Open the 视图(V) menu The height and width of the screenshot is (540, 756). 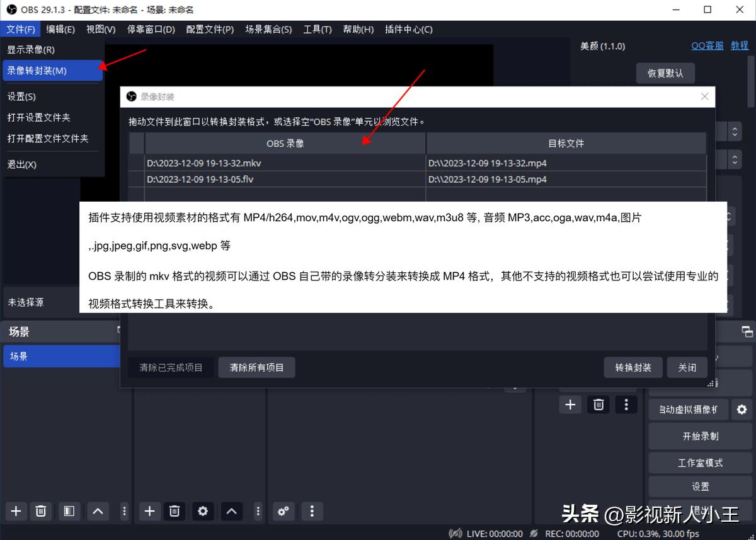101,29
